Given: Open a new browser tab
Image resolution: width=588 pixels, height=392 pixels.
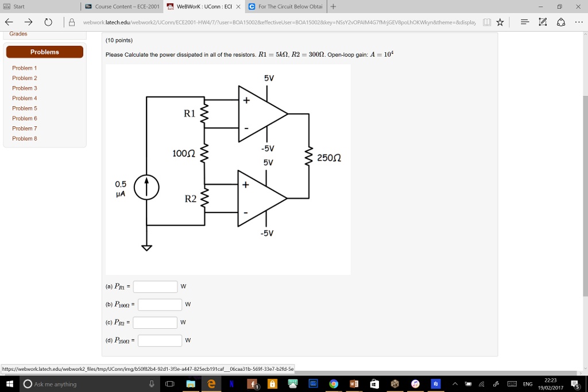Looking at the screenshot, I should point(333,6).
